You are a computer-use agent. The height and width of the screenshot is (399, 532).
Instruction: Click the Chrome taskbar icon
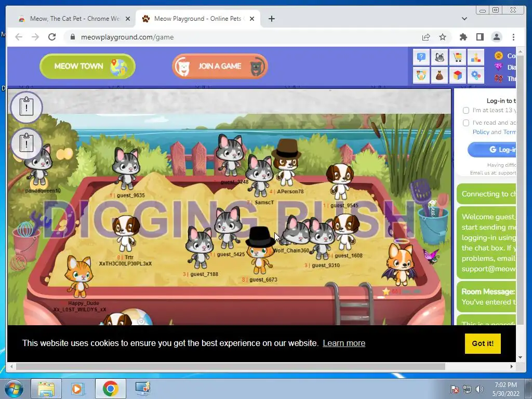click(110, 389)
